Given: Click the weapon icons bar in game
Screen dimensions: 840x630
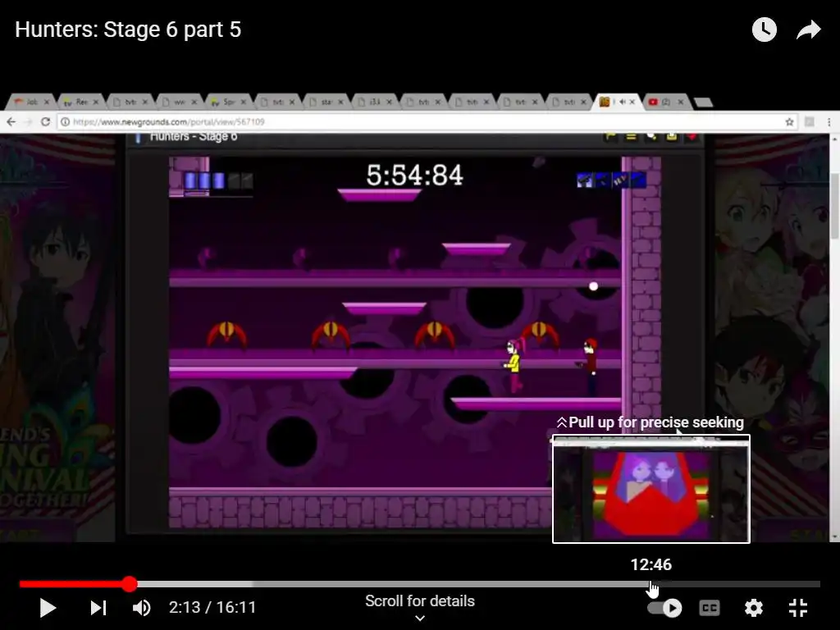Looking at the screenshot, I should click(x=610, y=180).
